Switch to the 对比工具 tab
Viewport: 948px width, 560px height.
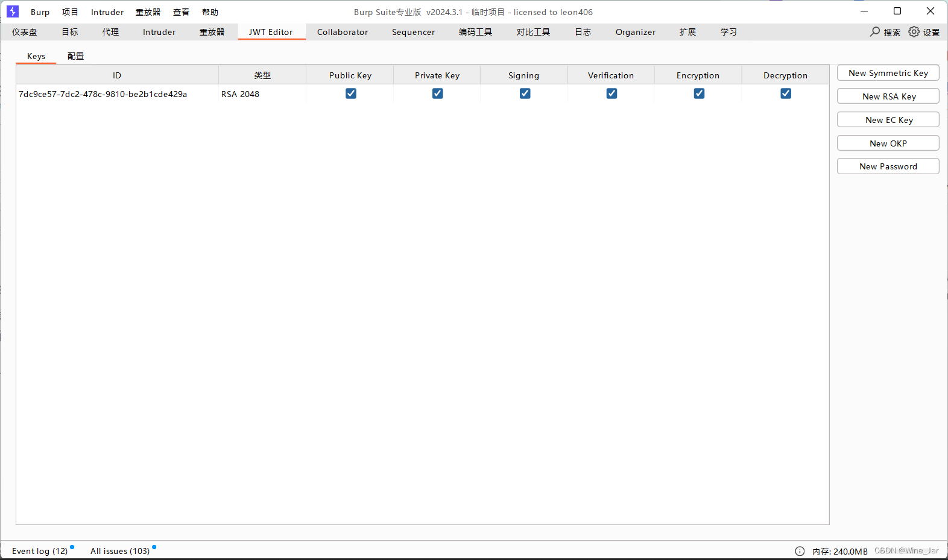[x=534, y=32]
